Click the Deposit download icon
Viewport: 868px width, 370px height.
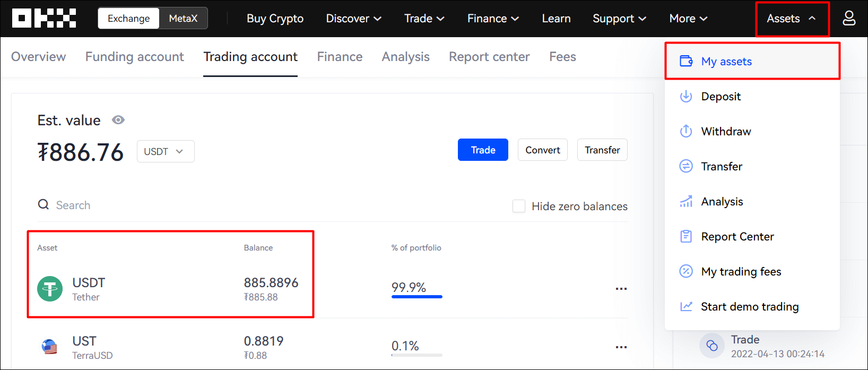pyautogui.click(x=686, y=96)
